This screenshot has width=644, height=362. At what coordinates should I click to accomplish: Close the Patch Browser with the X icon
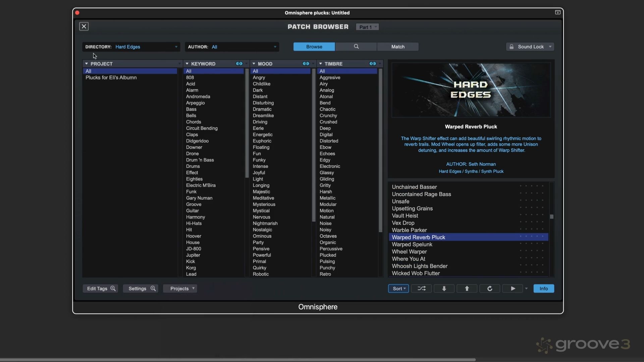click(84, 27)
